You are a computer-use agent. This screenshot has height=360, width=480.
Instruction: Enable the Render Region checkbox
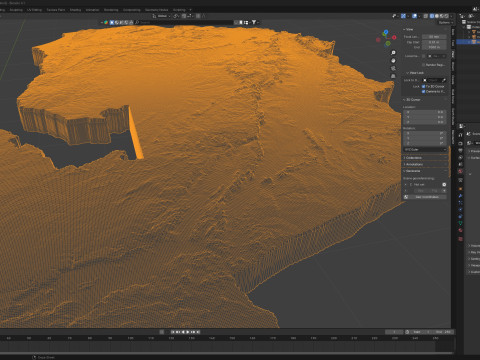[424, 65]
